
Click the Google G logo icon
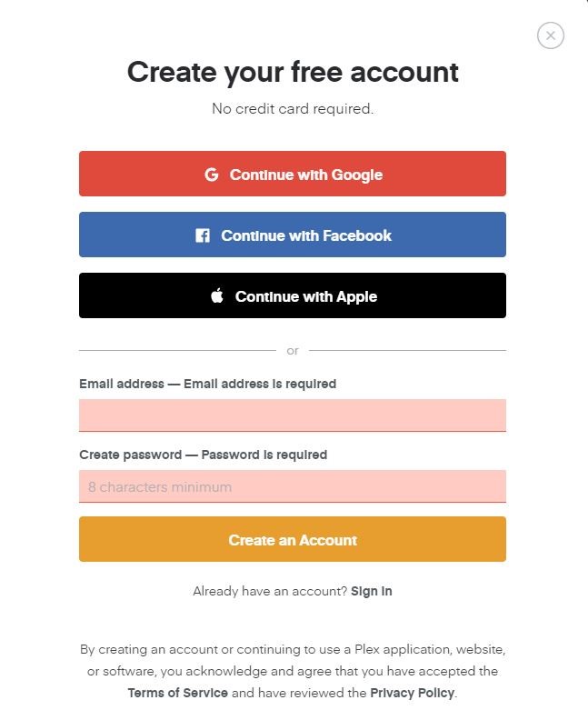coord(212,175)
